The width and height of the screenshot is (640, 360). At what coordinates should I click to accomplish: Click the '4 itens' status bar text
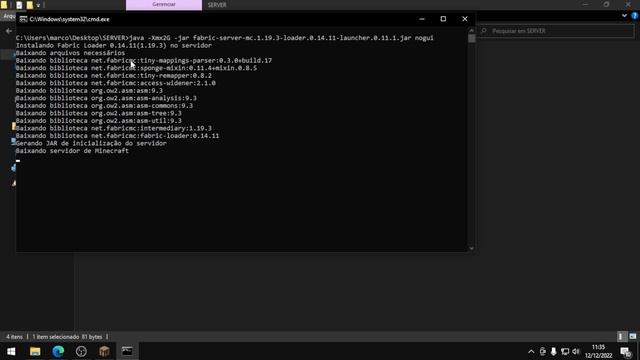(14, 337)
